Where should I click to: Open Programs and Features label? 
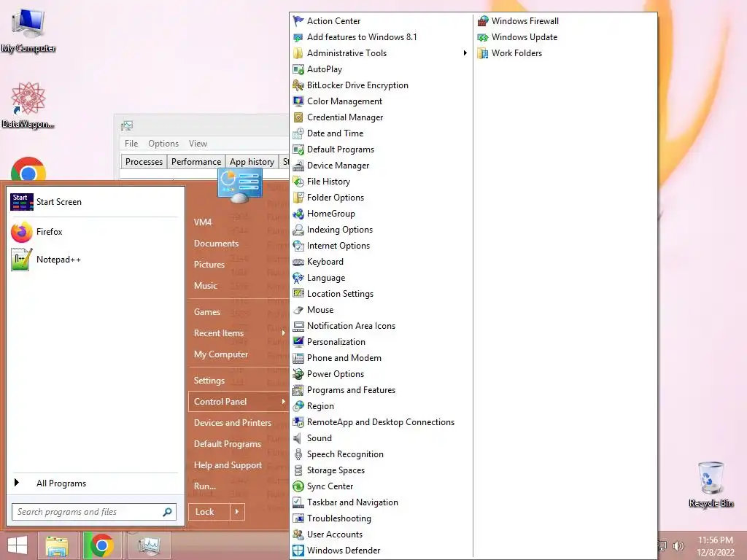click(x=351, y=390)
